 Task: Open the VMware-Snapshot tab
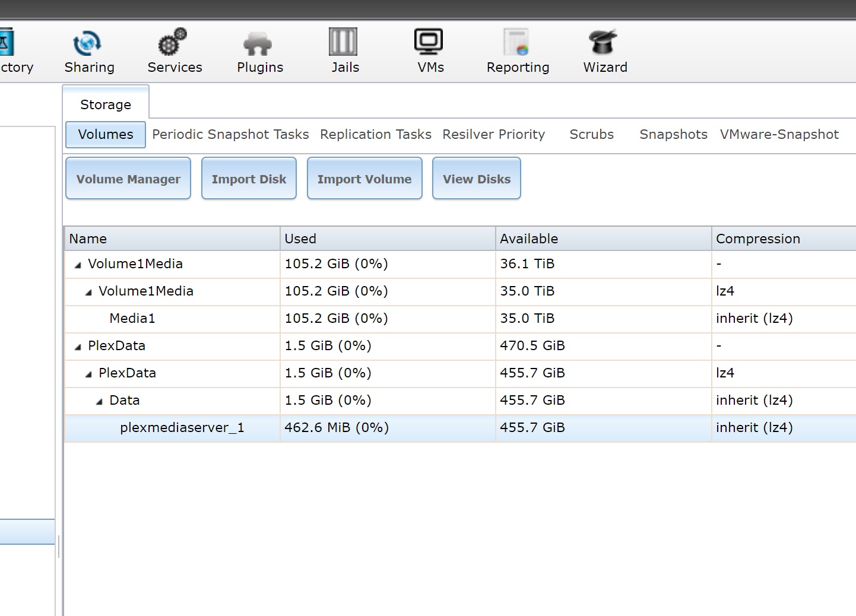pos(779,135)
